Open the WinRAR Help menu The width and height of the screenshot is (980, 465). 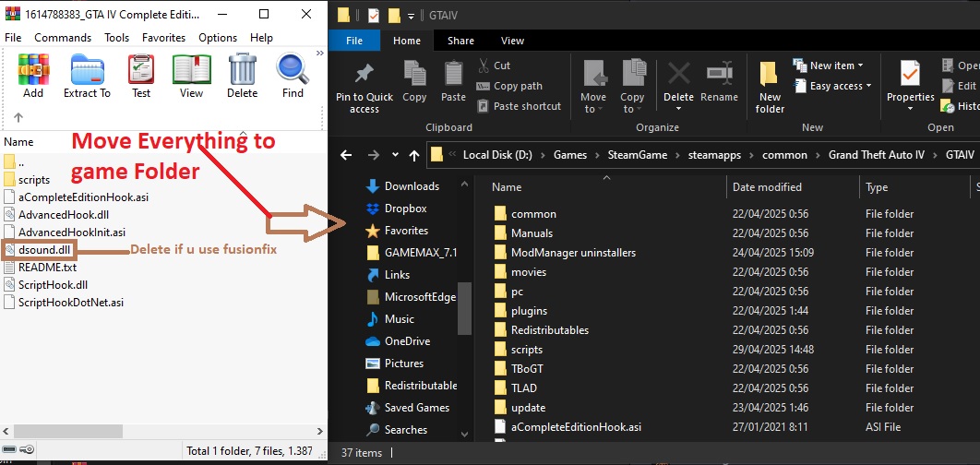[x=261, y=38]
